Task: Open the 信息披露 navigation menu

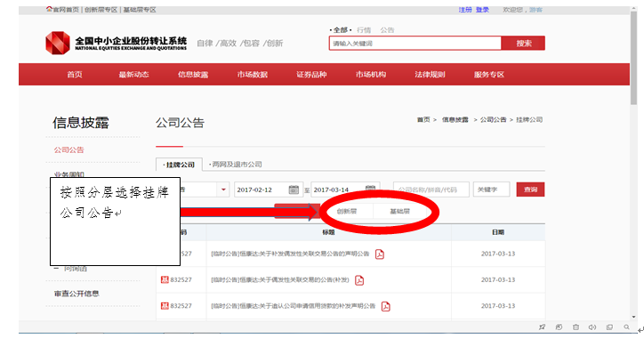Action: (193, 75)
